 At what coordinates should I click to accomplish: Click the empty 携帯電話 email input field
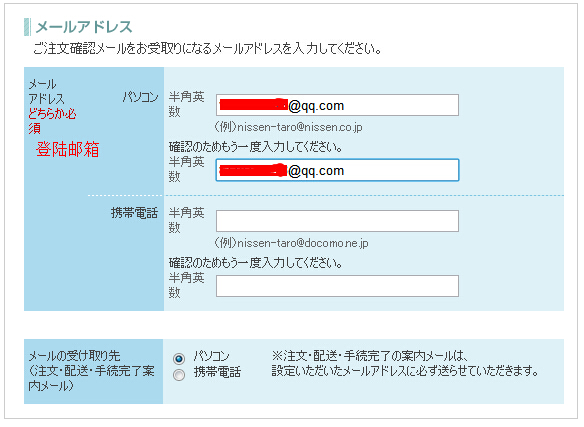click(x=337, y=221)
